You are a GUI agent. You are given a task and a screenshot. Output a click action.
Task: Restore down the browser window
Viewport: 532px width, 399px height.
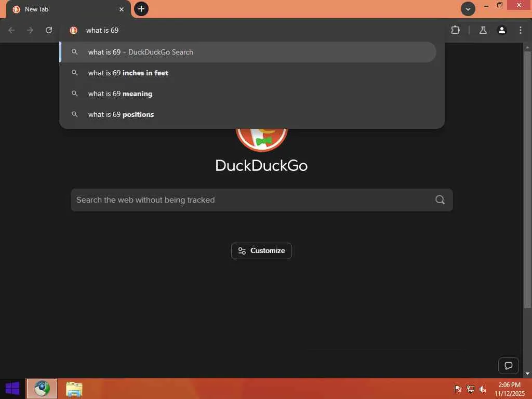pos(499,5)
